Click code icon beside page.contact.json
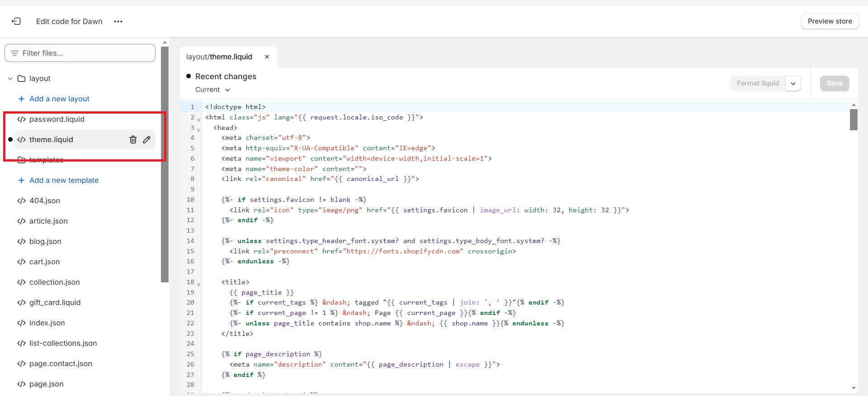868x396 pixels. [x=21, y=364]
